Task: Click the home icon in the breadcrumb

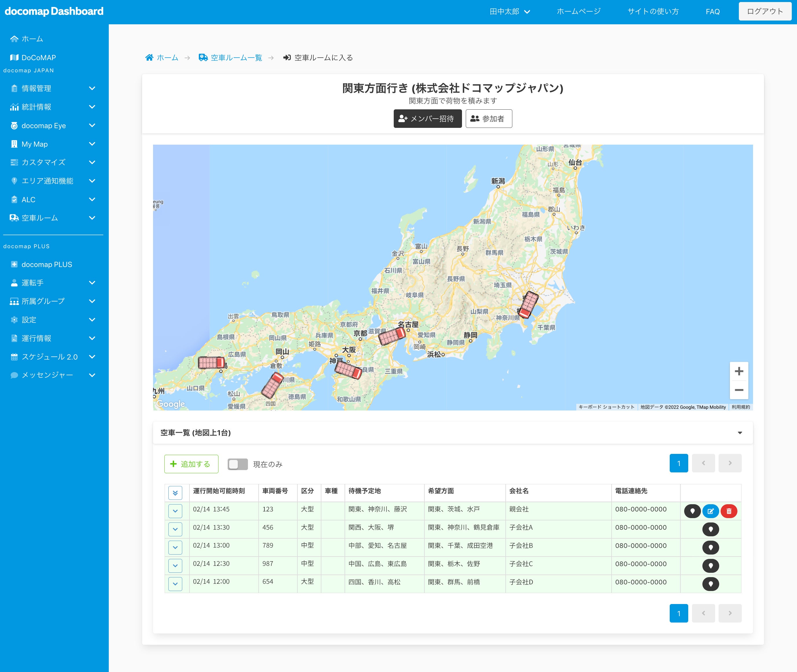Action: (x=149, y=58)
